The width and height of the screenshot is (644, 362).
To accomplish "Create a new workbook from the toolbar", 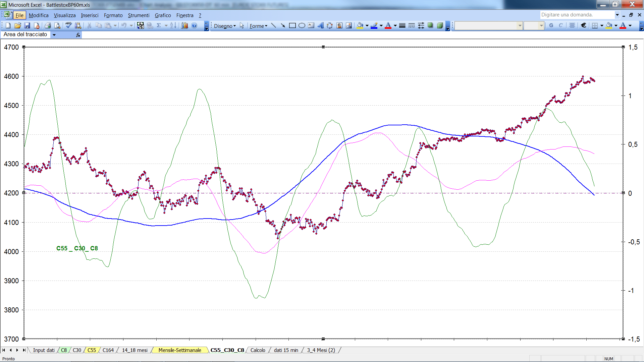I will pyautogui.click(x=8, y=25).
